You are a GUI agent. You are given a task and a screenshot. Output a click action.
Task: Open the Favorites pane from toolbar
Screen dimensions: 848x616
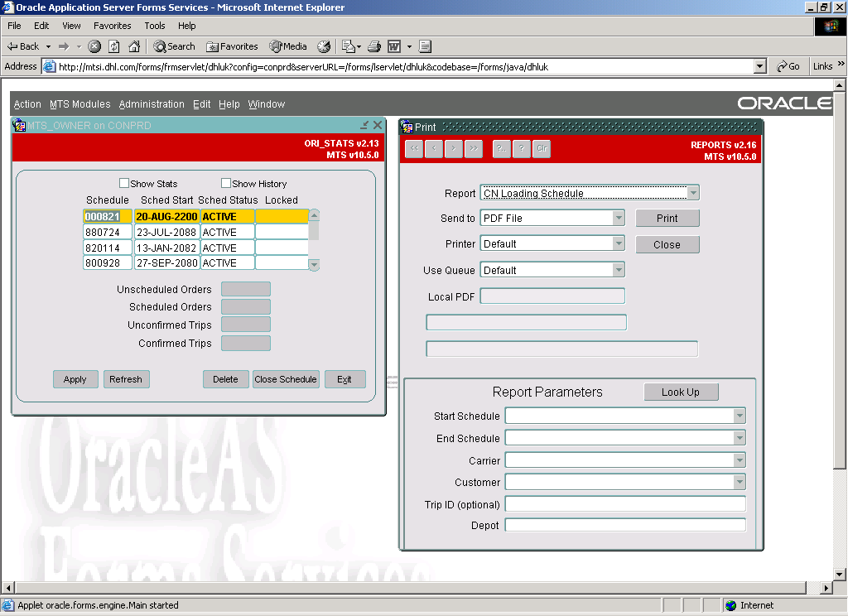pyautogui.click(x=232, y=46)
